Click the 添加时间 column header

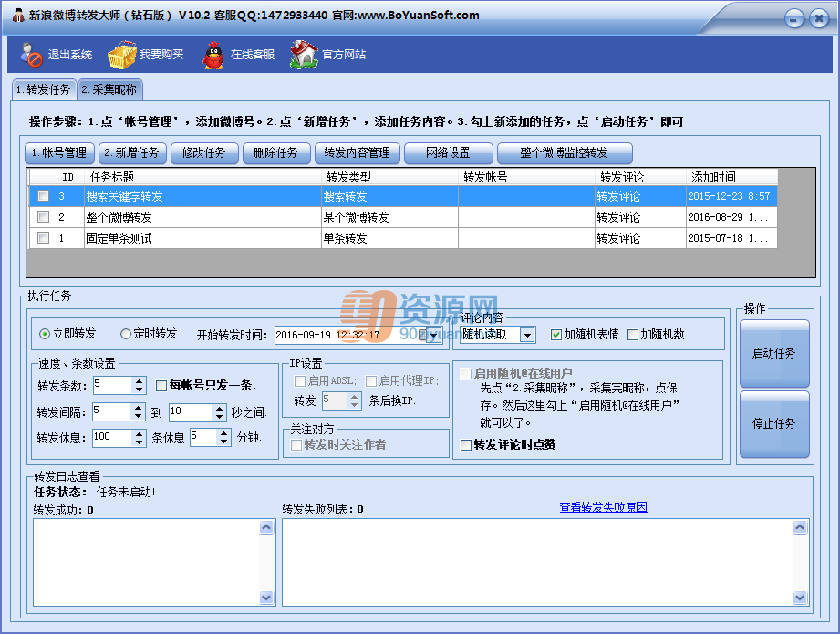point(731,177)
